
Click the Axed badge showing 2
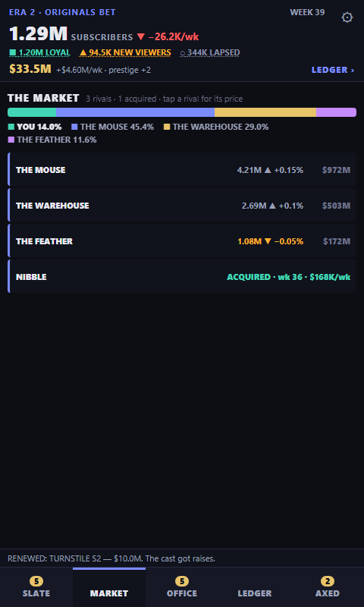coord(328,581)
